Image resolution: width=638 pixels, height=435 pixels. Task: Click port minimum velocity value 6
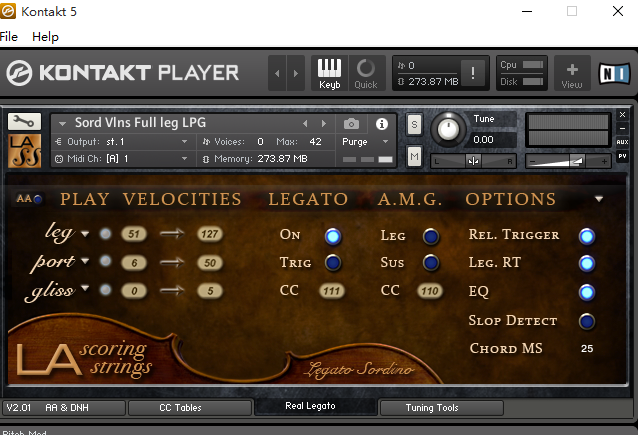(134, 263)
